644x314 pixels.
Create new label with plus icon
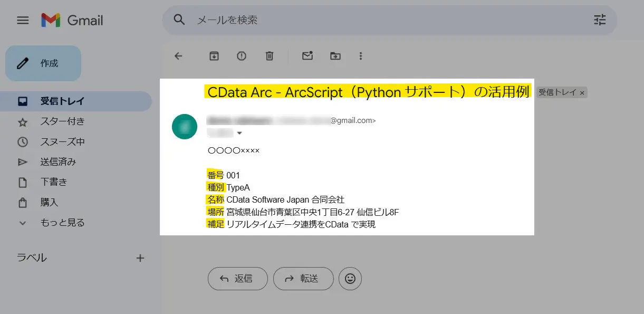pyautogui.click(x=140, y=258)
